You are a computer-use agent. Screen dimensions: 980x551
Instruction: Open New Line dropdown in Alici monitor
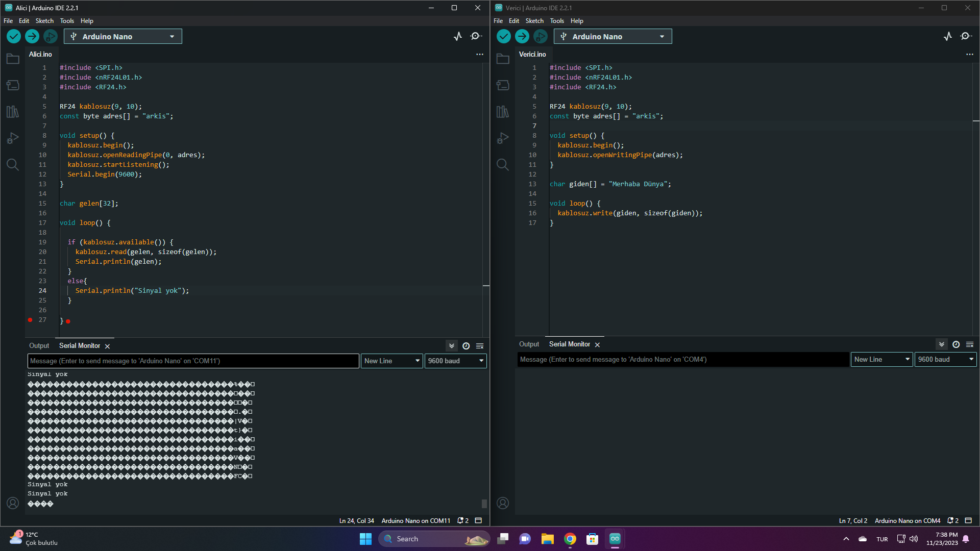(392, 361)
